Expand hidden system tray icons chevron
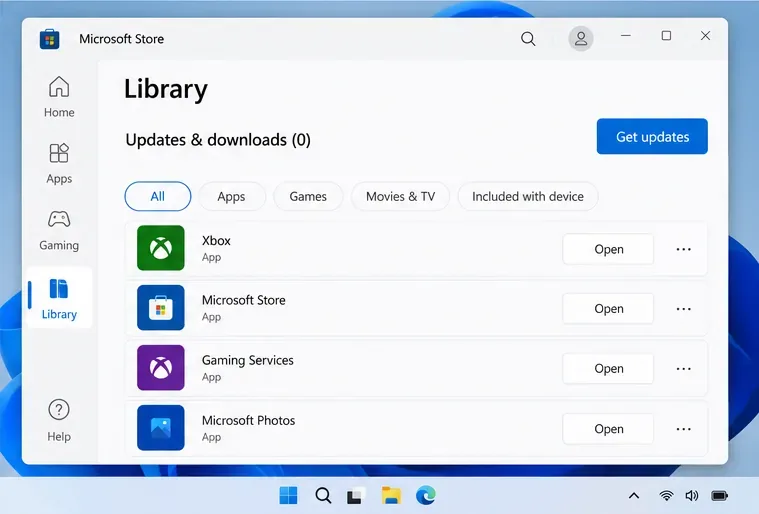The height and width of the screenshot is (514, 759). click(634, 496)
